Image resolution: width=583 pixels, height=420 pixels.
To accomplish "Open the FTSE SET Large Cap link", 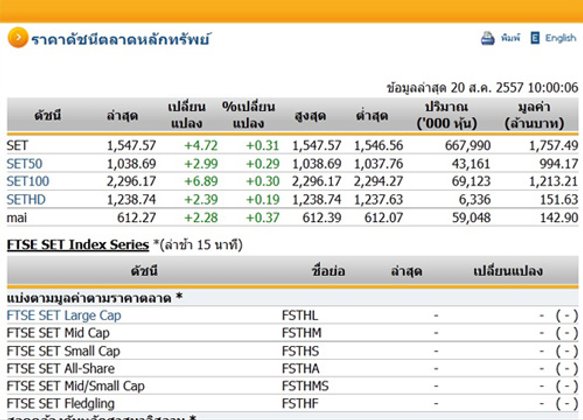I will [x=64, y=316].
